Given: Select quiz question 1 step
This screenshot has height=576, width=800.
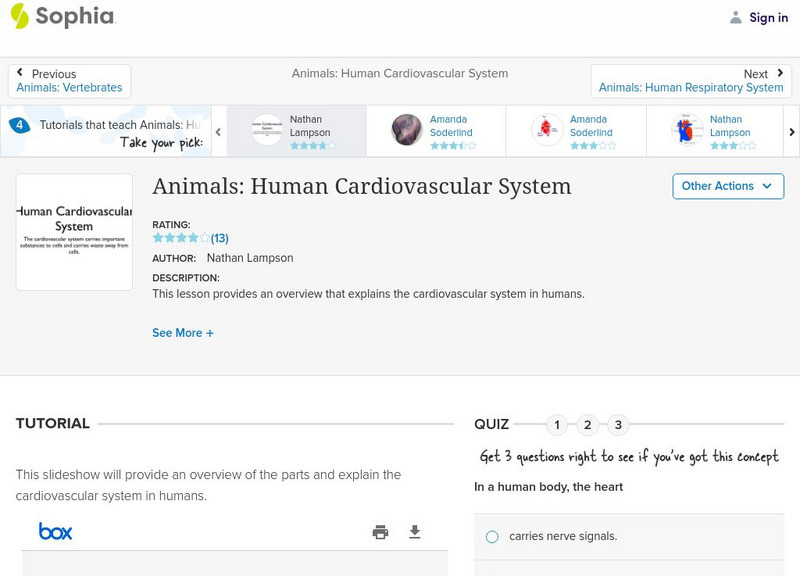Looking at the screenshot, I should coord(557,425).
